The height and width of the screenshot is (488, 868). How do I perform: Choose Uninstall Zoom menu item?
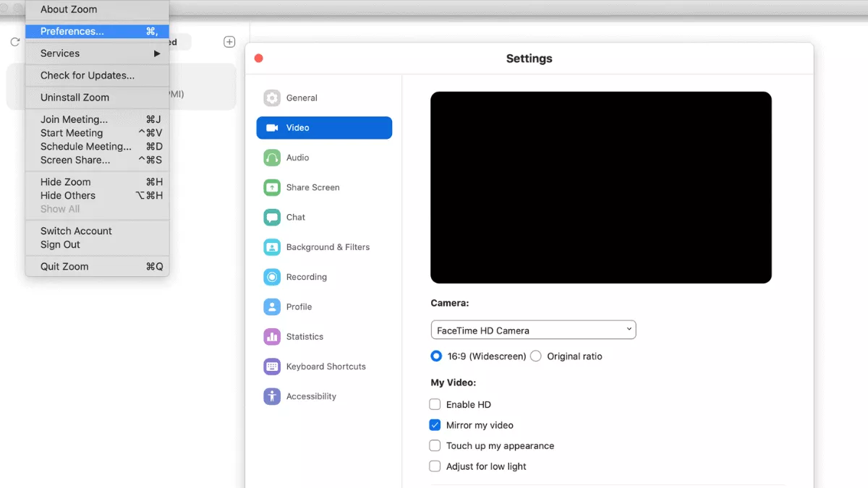click(97, 98)
